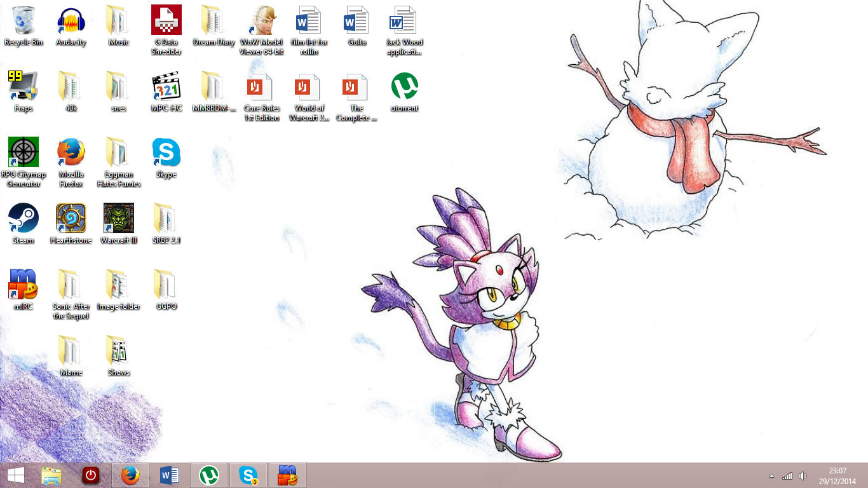This screenshot has height=488, width=868.
Task: Open the Windows Start button
Action: click(x=16, y=475)
